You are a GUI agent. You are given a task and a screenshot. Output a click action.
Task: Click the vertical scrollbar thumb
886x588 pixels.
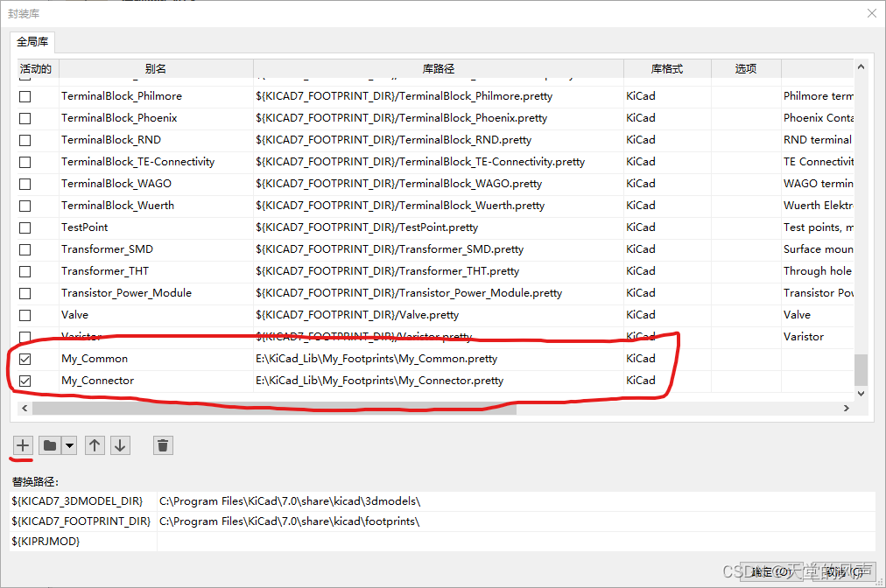coord(861,369)
